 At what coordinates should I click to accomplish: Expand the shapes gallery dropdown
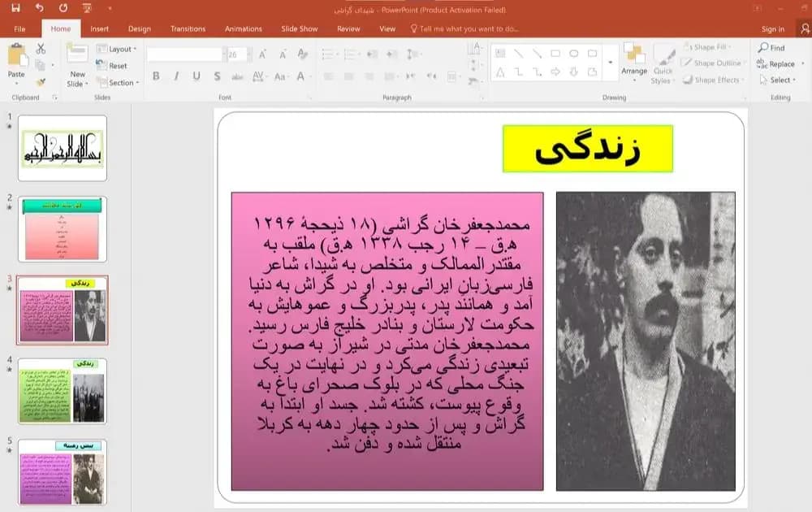[x=611, y=63]
